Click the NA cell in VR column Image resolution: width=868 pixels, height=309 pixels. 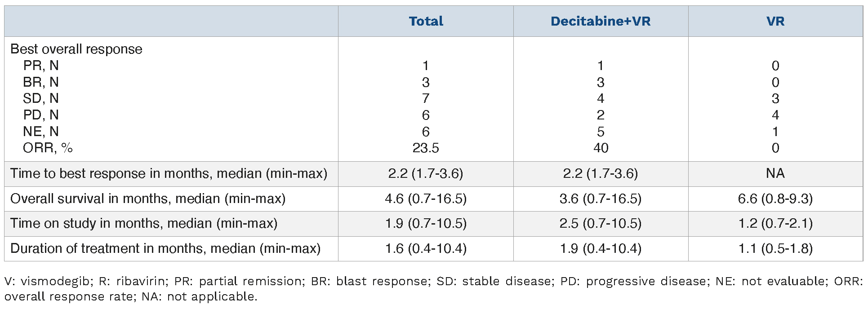tap(775, 173)
